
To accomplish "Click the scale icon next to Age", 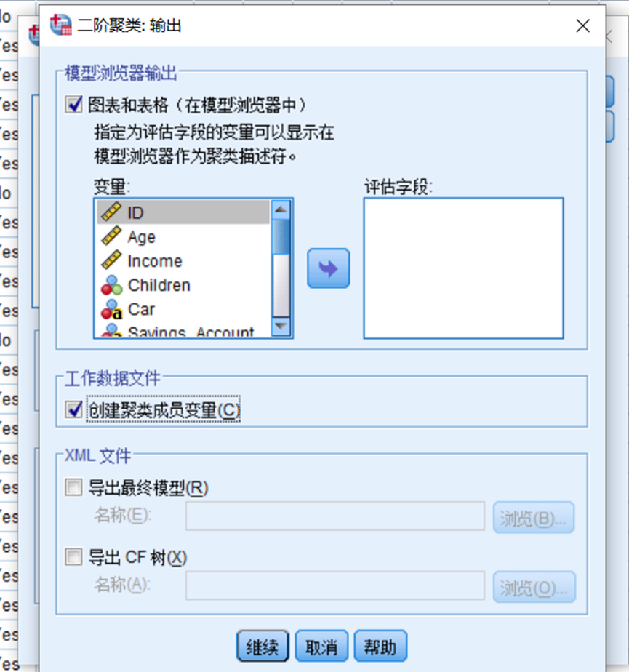I will pyautogui.click(x=111, y=236).
